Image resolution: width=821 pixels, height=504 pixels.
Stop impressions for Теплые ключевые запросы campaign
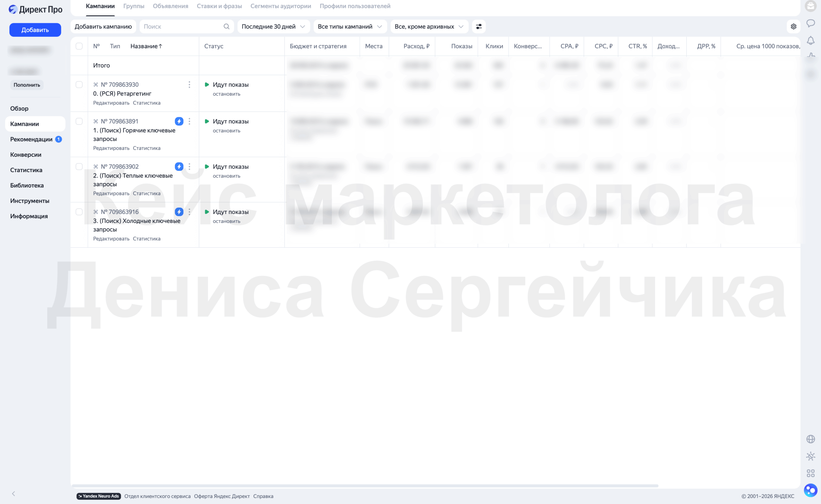click(226, 176)
